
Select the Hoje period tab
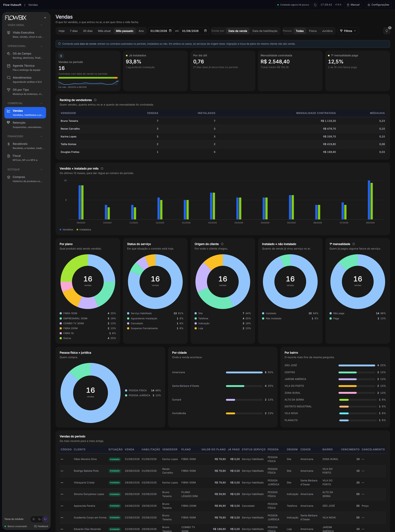click(61, 31)
